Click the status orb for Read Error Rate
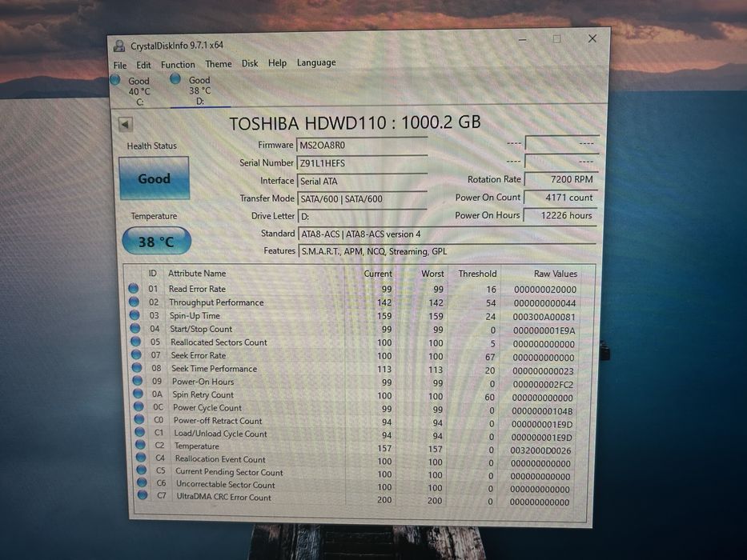Viewport: 747px width, 560px height. pyautogui.click(x=134, y=288)
